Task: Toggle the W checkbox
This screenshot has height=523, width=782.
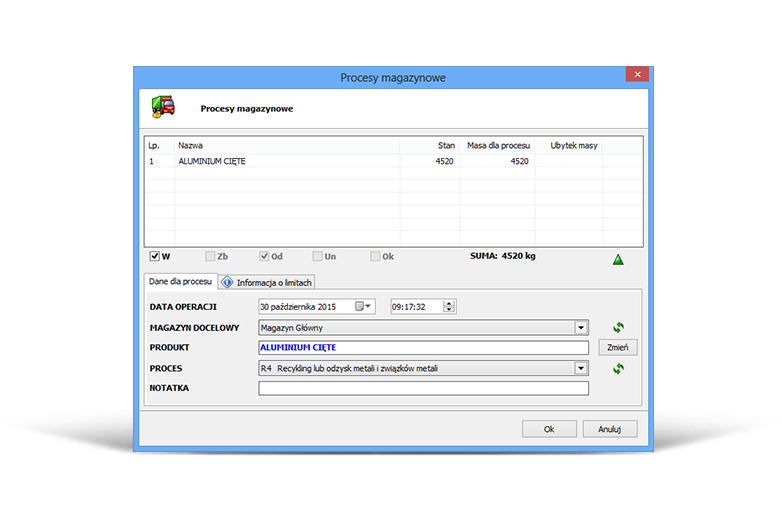Action: (x=155, y=257)
